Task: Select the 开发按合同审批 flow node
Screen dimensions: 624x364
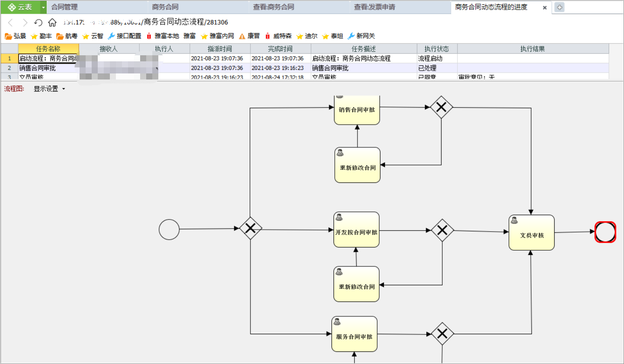Action: [x=357, y=230]
